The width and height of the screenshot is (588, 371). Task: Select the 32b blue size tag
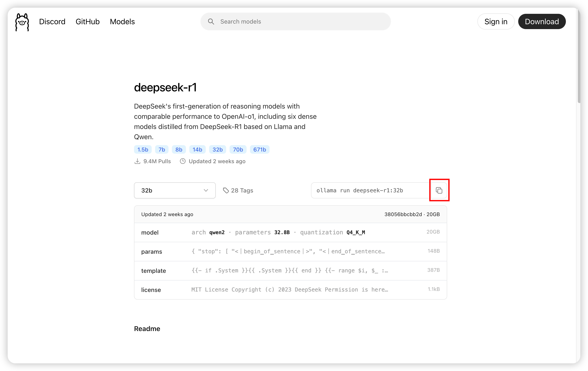[x=218, y=150]
